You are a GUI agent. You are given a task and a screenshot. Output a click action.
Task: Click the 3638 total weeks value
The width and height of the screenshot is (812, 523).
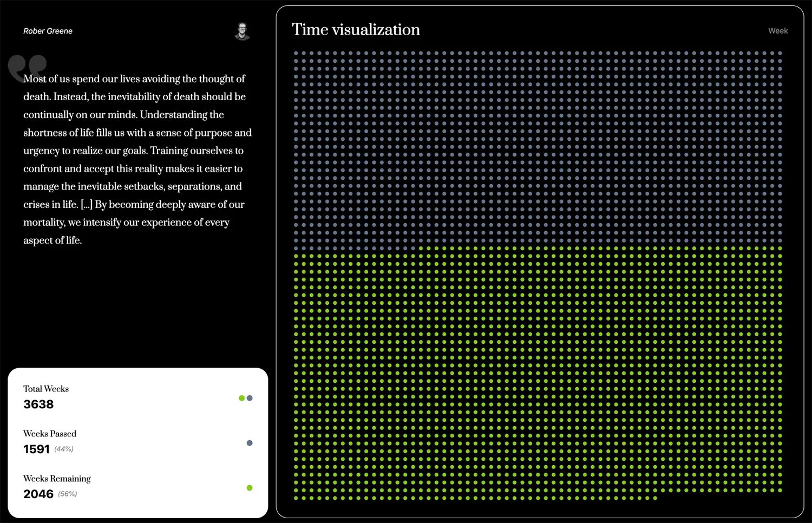point(38,404)
